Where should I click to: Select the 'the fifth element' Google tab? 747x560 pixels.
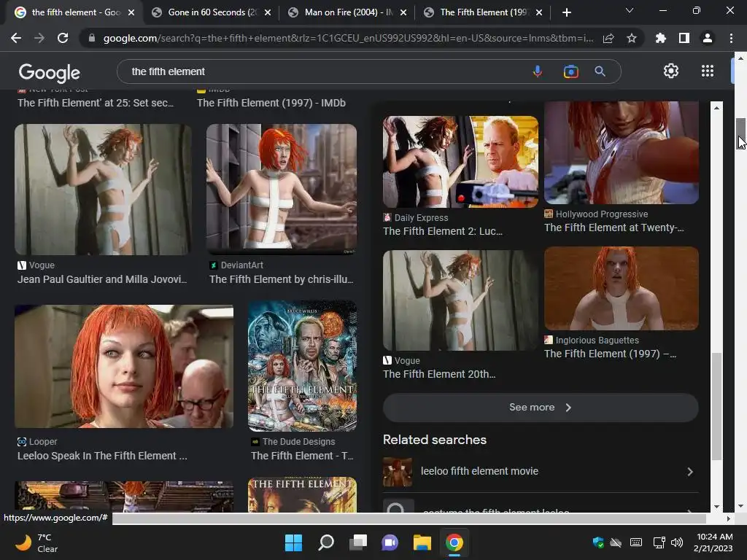[x=75, y=12]
